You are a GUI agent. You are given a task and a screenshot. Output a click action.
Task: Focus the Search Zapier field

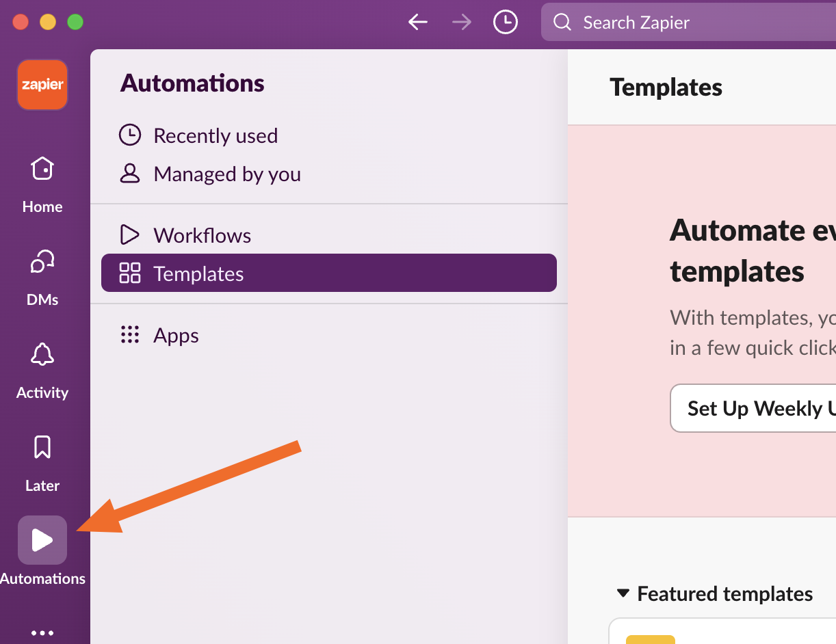[x=688, y=23]
